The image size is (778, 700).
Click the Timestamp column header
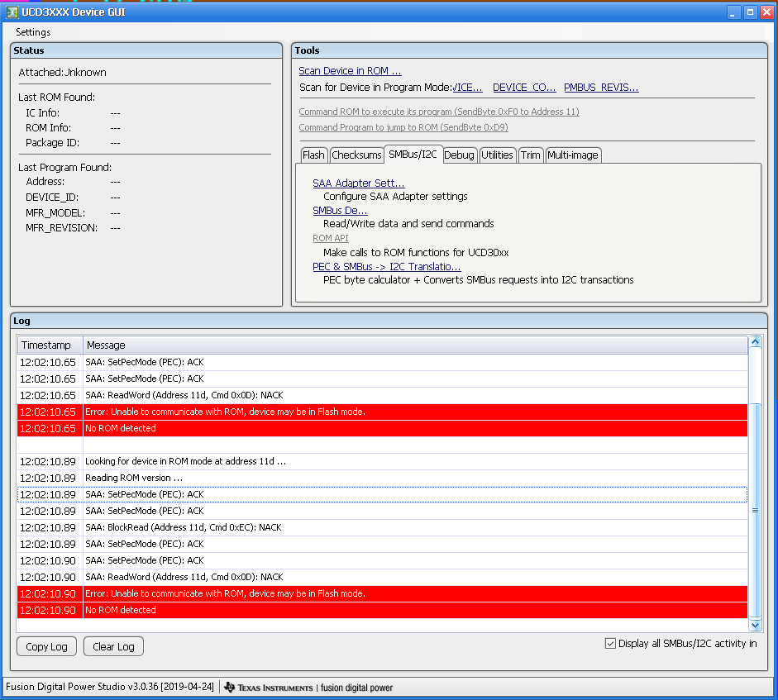(x=48, y=345)
